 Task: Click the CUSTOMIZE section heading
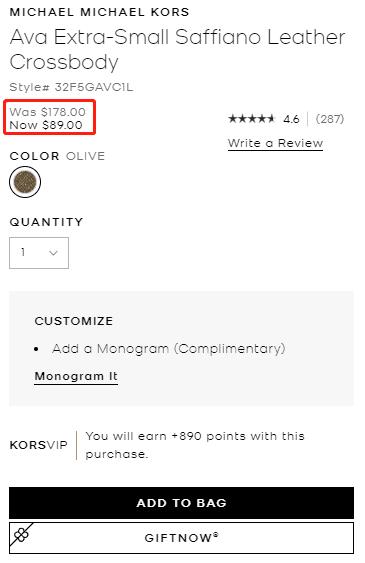[74, 321]
